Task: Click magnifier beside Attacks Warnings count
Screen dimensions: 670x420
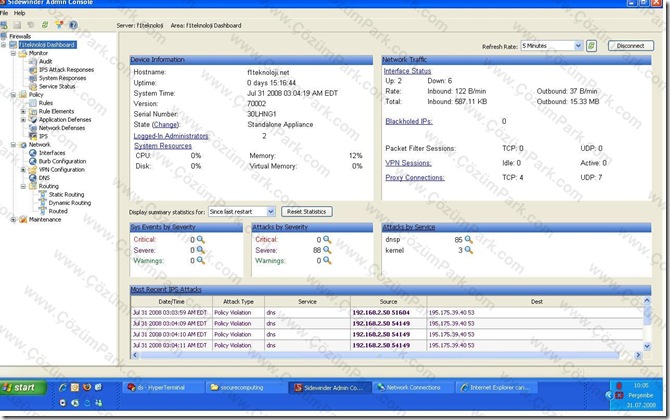Action: 327,260
